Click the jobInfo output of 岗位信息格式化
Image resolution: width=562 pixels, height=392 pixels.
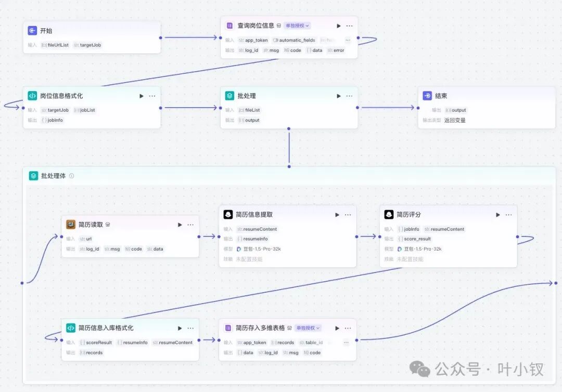pyautogui.click(x=53, y=120)
